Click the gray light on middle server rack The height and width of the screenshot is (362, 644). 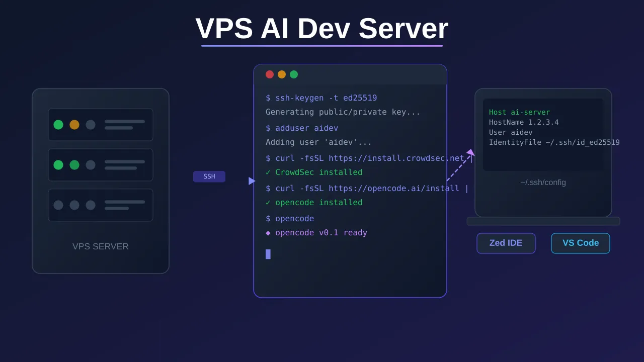(x=91, y=165)
